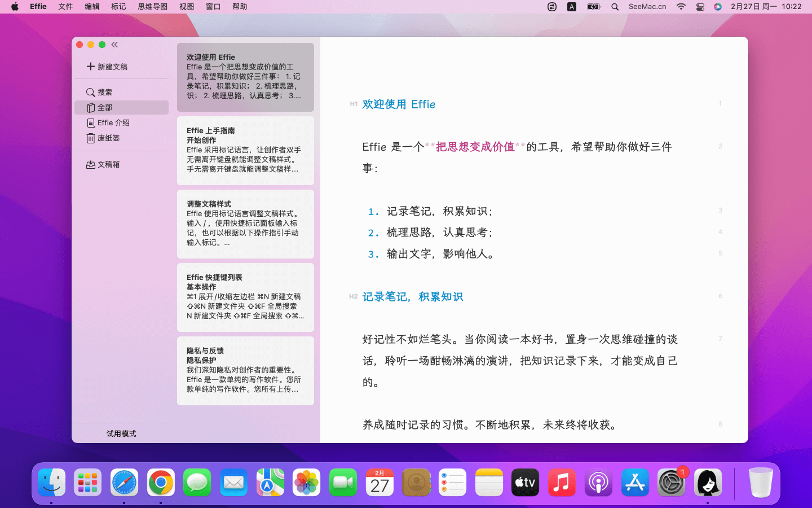Open the Effie 上手指南 document card

click(245, 151)
